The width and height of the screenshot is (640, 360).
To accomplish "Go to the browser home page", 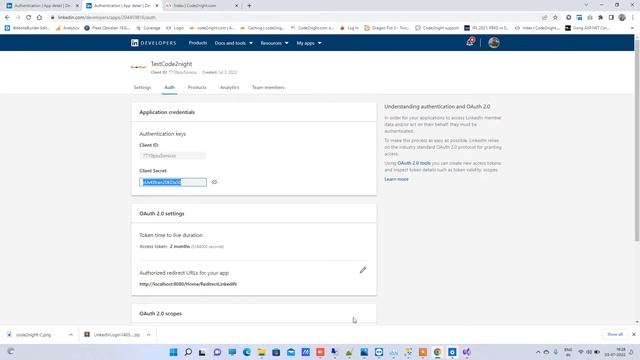I will pyautogui.click(x=39, y=17).
